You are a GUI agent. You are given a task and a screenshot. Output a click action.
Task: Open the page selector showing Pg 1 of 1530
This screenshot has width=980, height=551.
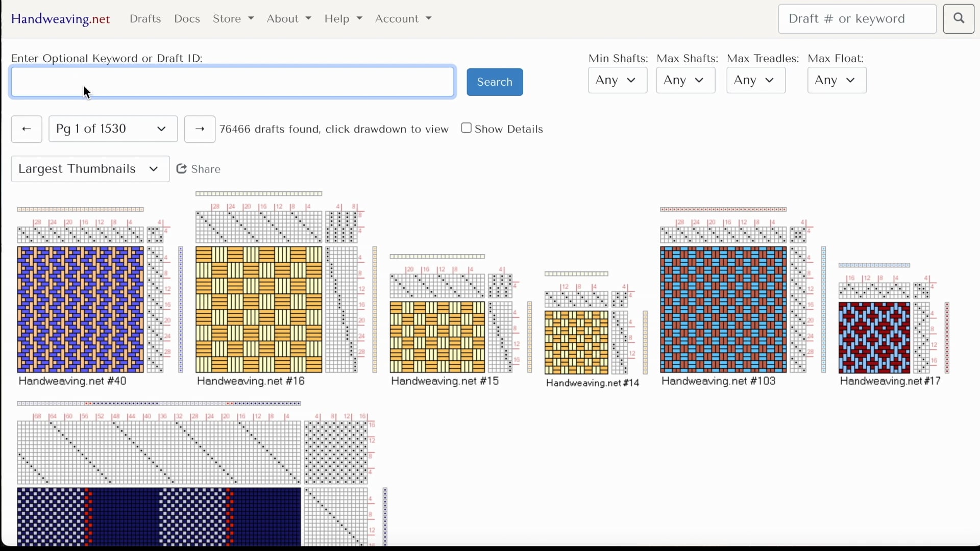[113, 129]
